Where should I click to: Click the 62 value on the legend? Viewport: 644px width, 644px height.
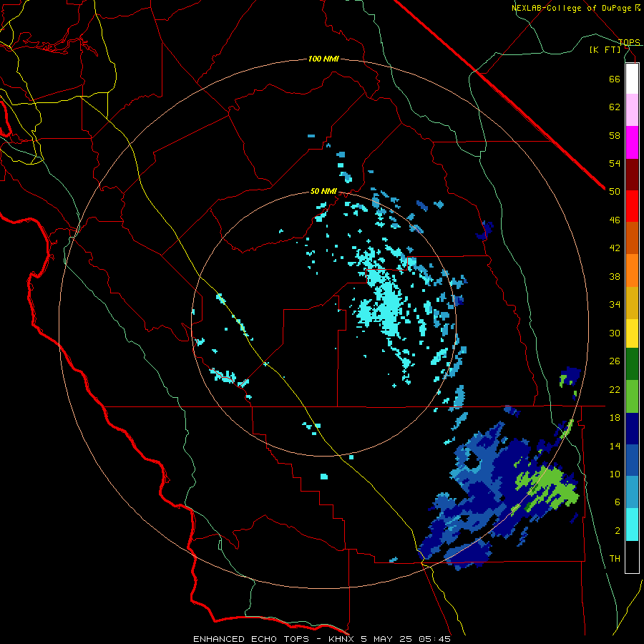coord(615,107)
